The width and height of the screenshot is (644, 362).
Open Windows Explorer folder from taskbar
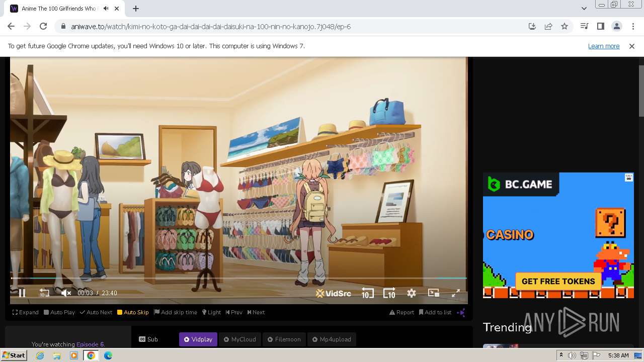[57, 355]
